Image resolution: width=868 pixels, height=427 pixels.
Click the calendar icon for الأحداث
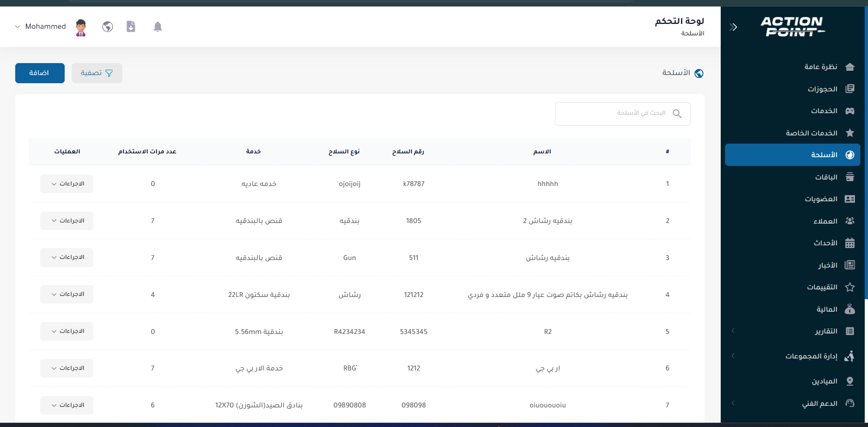click(850, 243)
